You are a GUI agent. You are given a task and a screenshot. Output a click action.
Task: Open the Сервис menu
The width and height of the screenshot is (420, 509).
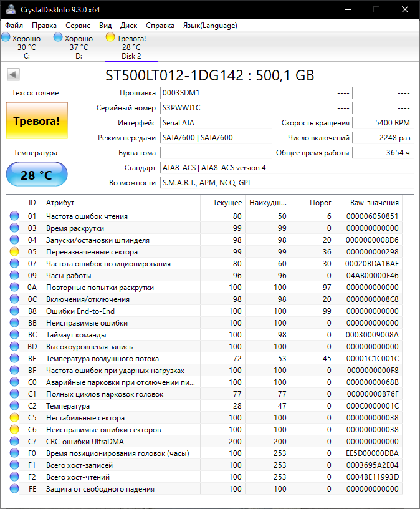click(78, 26)
